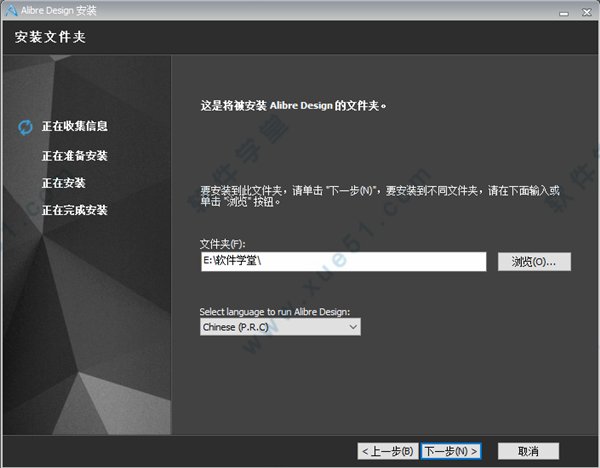This screenshot has height=468, width=600.
Task: Select the 正在准备安装 step label
Action: click(75, 156)
